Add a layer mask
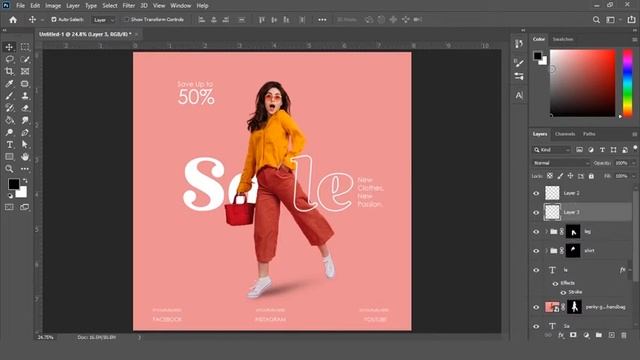This screenshot has width=640, height=360. tap(573, 335)
